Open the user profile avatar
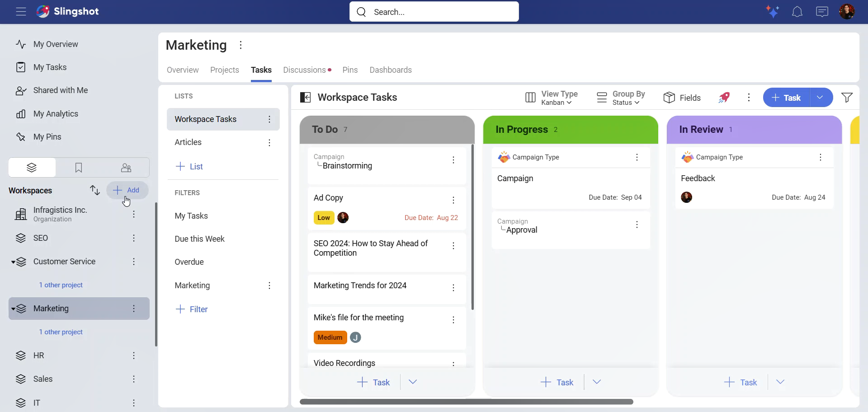Viewport: 868px width, 412px height. click(847, 12)
